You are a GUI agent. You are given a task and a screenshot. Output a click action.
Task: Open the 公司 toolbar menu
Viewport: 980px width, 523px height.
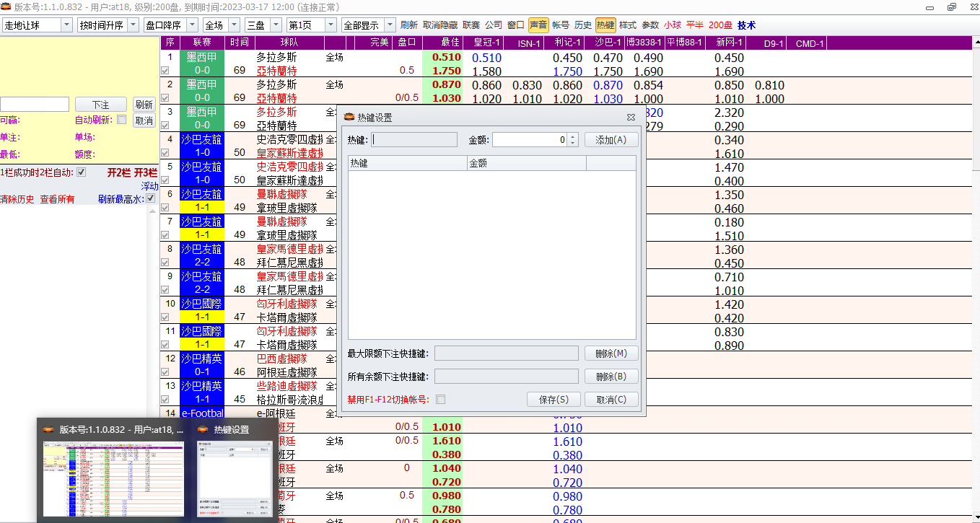[494, 25]
